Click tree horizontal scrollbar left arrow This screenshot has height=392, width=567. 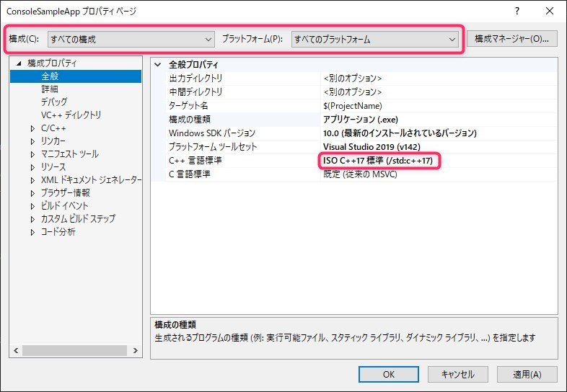(x=16, y=350)
